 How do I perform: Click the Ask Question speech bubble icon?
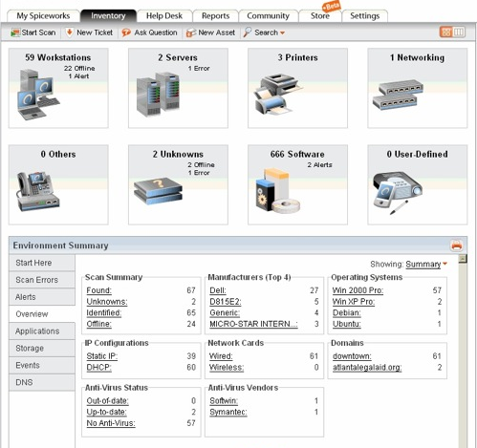[126, 32]
